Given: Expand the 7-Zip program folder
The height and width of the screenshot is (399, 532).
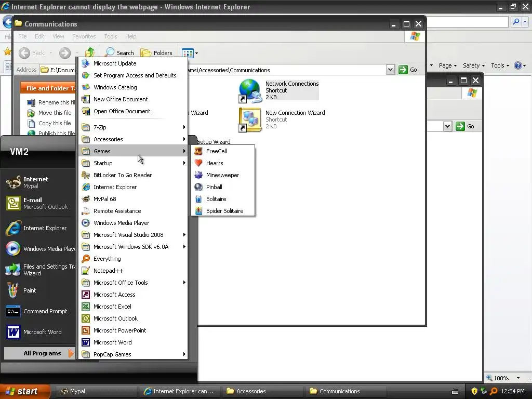Looking at the screenshot, I should (133, 127).
